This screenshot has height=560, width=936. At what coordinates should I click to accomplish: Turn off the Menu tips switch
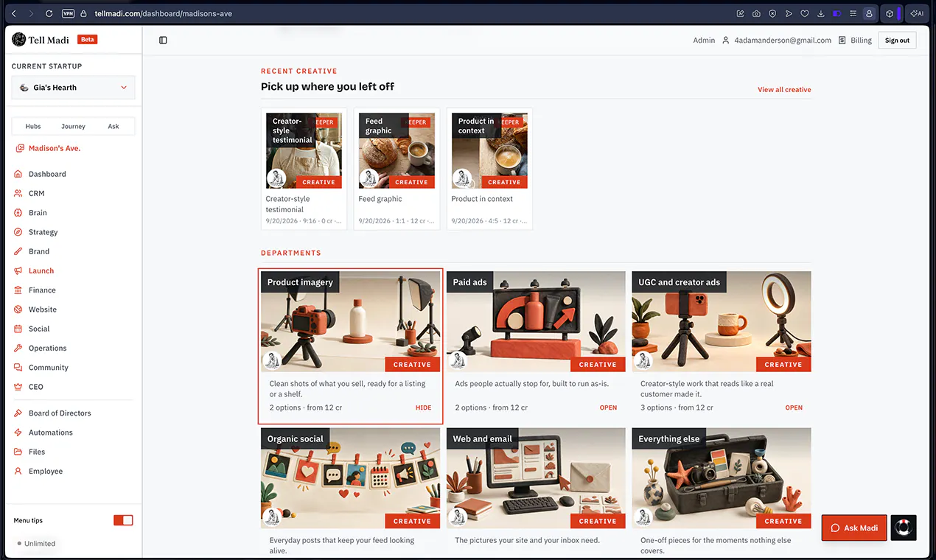coord(123,520)
